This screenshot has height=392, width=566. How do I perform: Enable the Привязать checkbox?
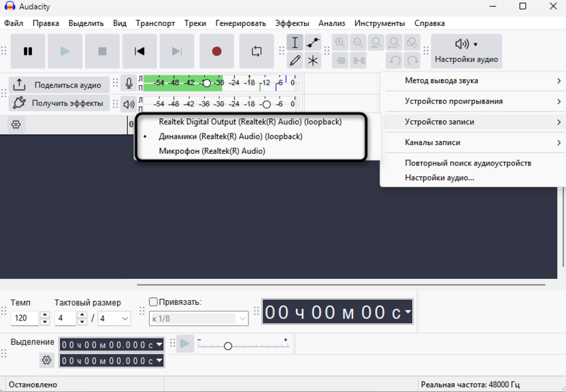point(152,301)
